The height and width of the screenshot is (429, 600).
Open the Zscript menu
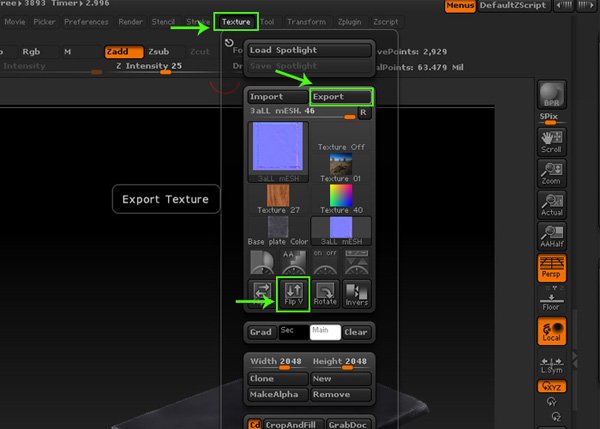tap(385, 22)
